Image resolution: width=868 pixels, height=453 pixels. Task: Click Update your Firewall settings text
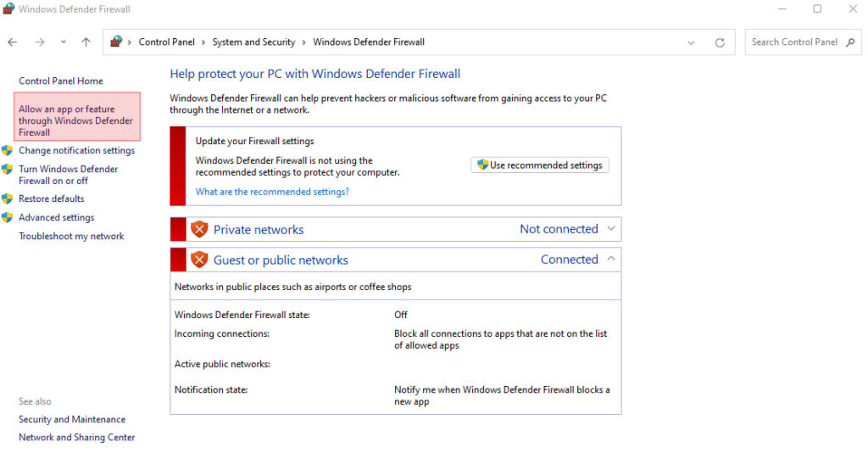click(x=254, y=141)
